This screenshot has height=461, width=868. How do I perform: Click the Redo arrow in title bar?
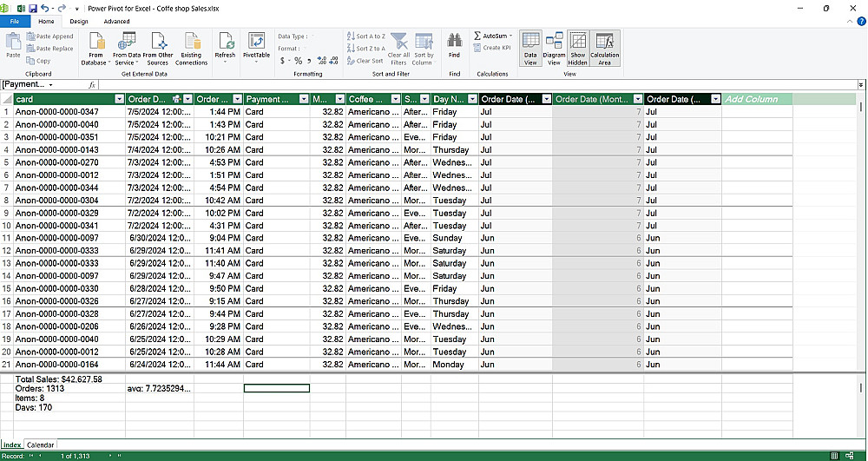coord(62,9)
